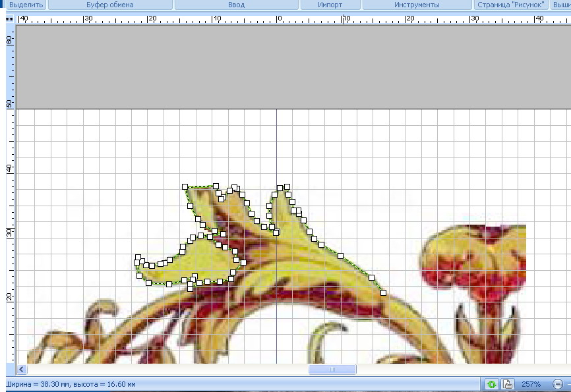Click the document properties icon in status bar
The image size is (571, 392).
pos(507,384)
